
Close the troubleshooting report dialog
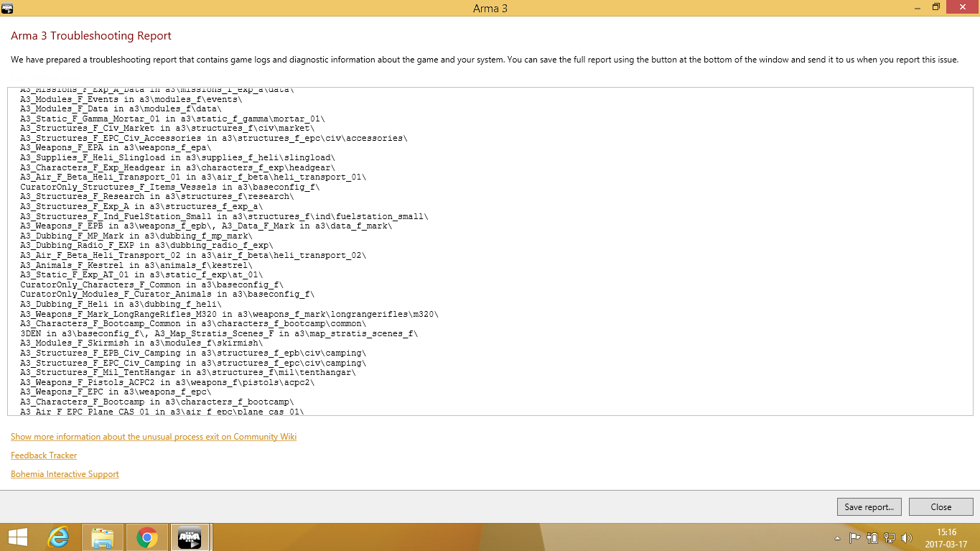click(x=941, y=506)
